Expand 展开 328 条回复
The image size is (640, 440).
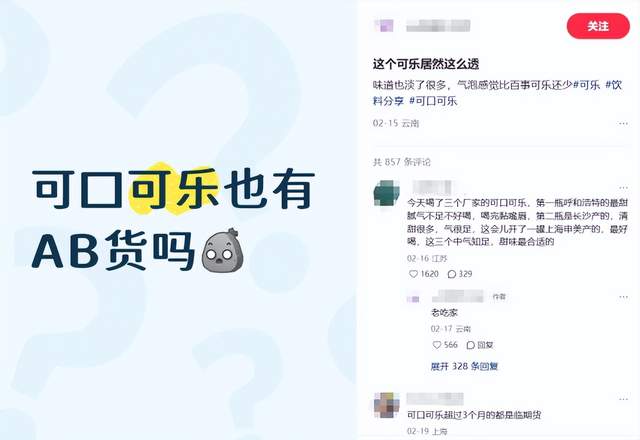click(x=464, y=366)
